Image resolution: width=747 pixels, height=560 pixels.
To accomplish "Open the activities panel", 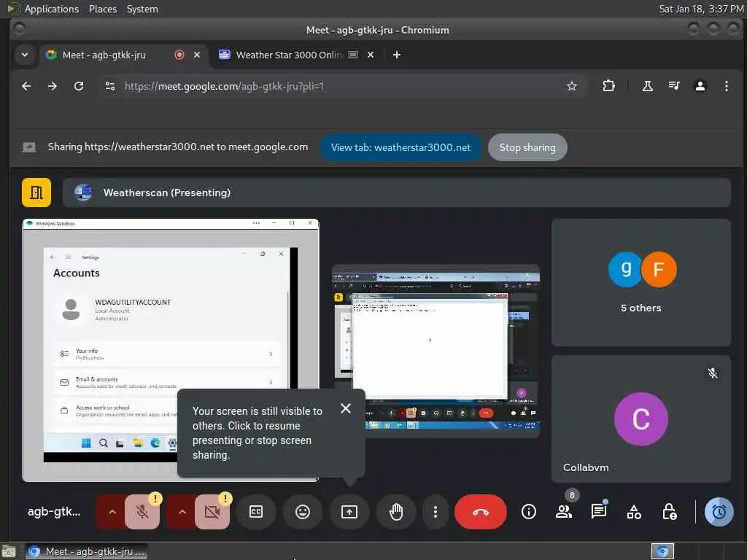I will coord(634,512).
